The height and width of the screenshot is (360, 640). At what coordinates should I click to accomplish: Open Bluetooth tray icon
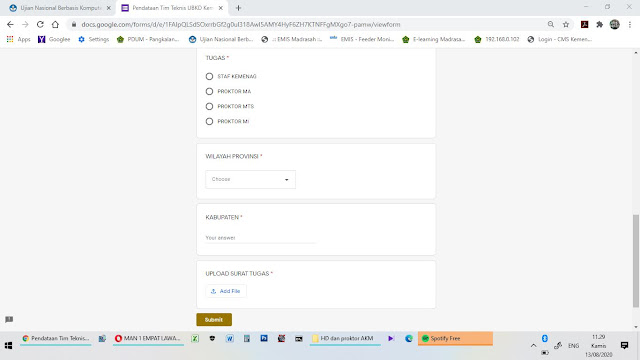click(x=544, y=338)
